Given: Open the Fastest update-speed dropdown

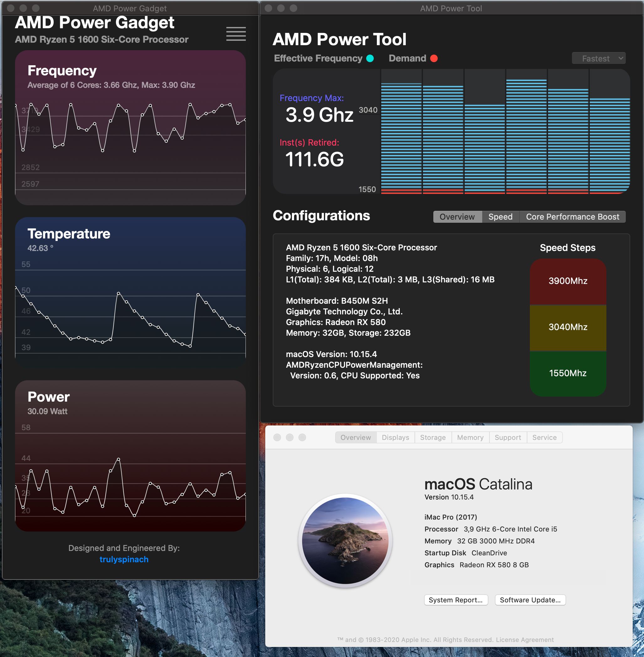Looking at the screenshot, I should [598, 59].
